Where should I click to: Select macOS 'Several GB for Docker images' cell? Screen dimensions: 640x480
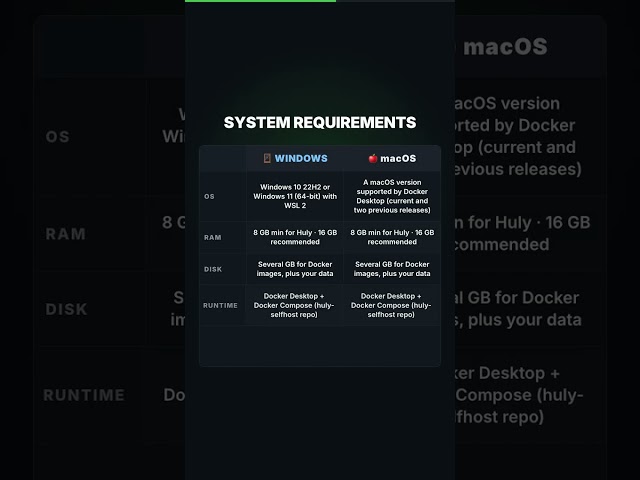392,269
